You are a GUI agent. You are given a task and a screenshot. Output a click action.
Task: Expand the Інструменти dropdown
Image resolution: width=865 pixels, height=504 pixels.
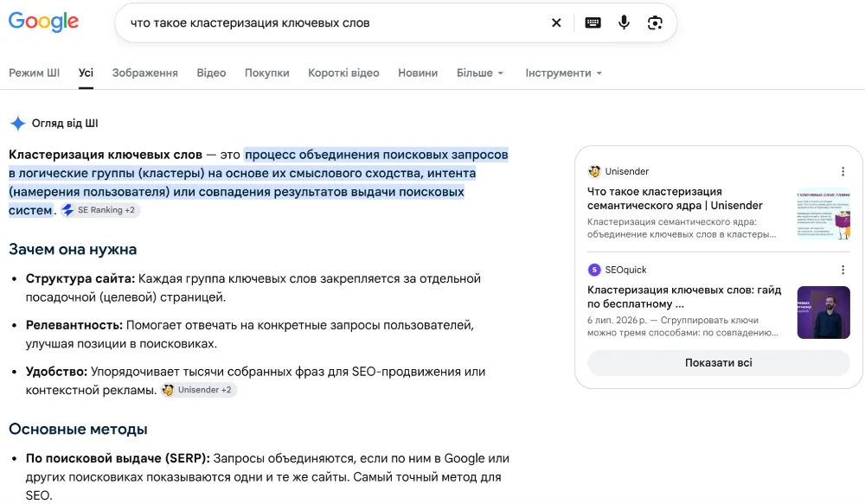[563, 73]
